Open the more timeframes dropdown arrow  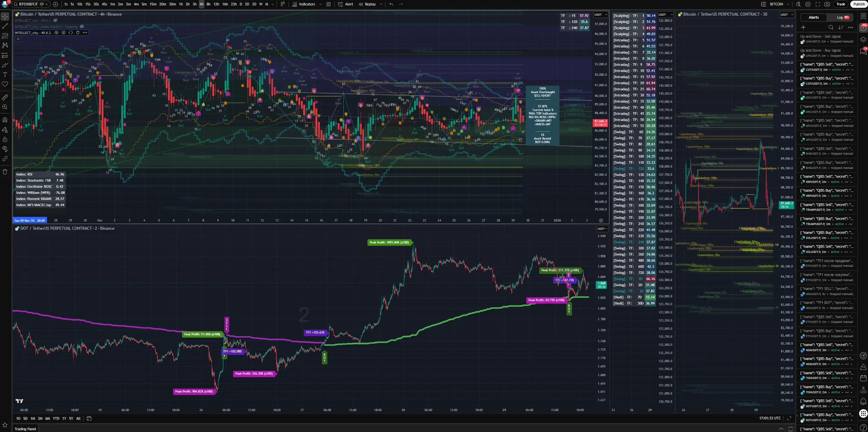coord(272,4)
